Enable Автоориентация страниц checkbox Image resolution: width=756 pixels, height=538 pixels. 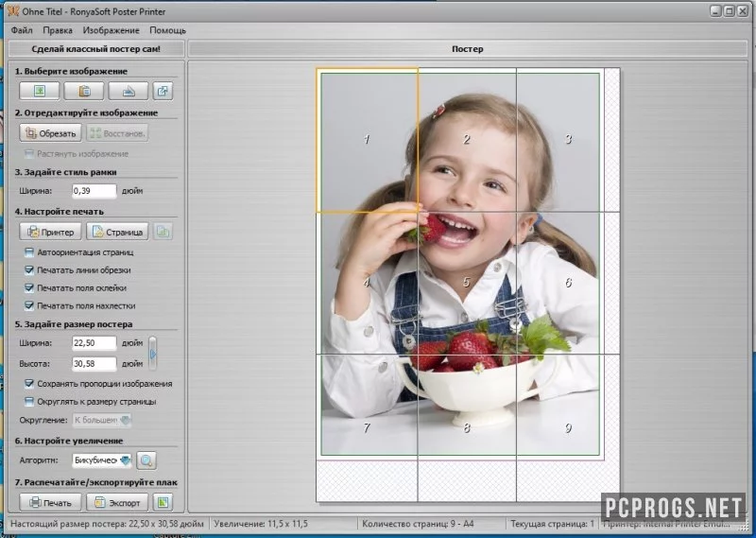click(x=29, y=252)
